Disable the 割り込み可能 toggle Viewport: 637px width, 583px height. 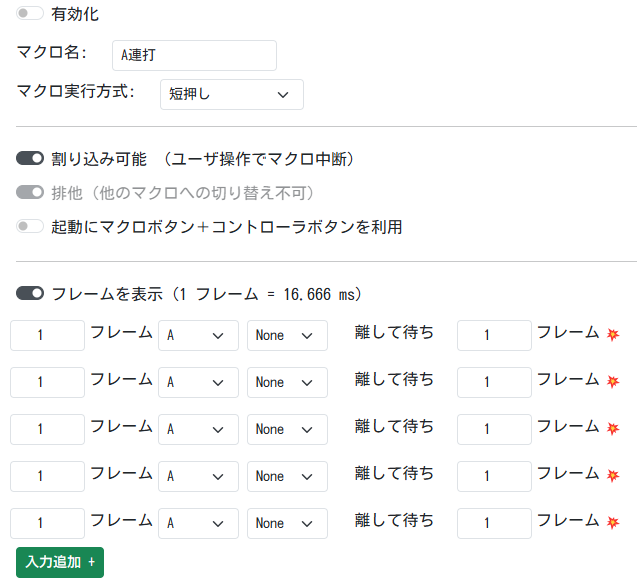coord(30,158)
